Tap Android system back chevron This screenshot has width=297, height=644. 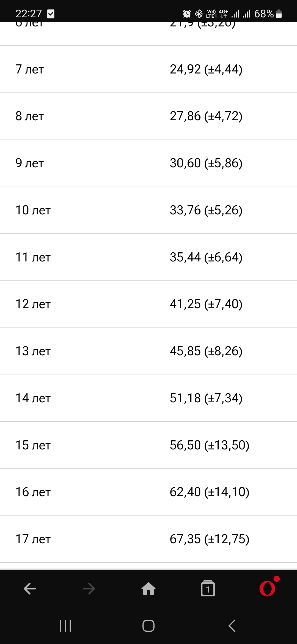232,626
